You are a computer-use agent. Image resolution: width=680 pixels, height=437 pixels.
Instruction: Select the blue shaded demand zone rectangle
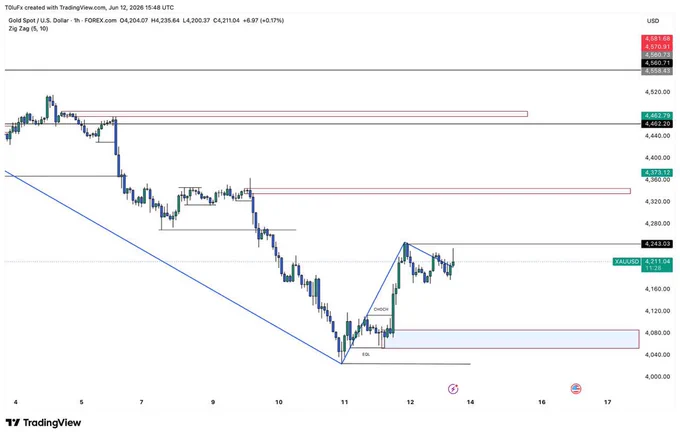[x=512, y=339]
